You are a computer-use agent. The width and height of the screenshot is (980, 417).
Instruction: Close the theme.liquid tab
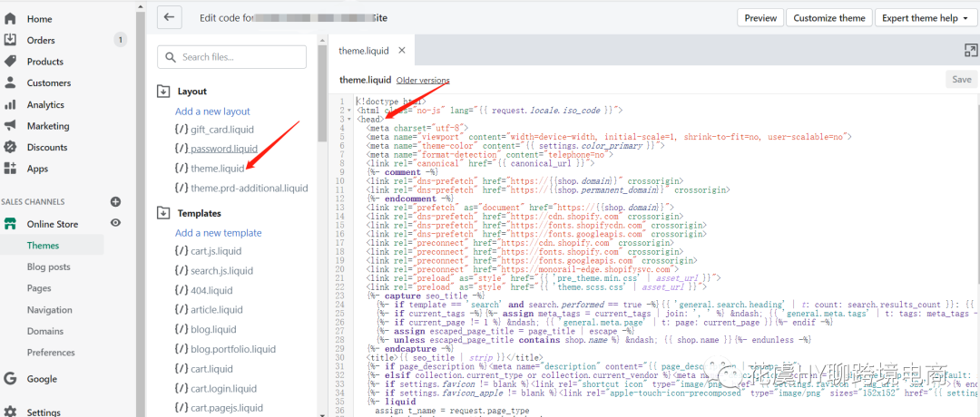tap(402, 51)
